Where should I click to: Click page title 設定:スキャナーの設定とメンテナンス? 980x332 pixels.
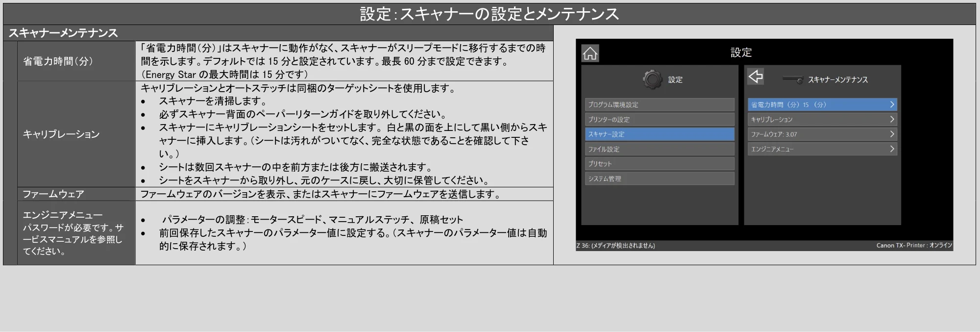point(490,14)
